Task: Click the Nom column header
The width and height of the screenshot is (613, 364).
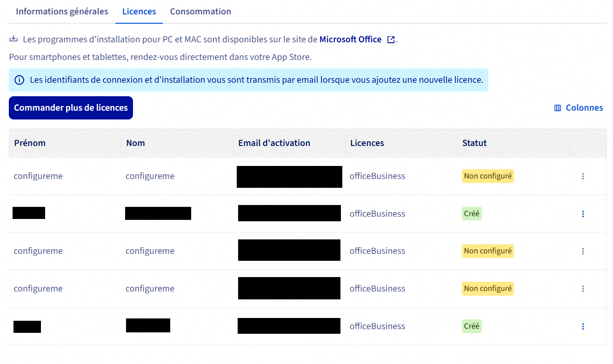Action: pyautogui.click(x=135, y=143)
